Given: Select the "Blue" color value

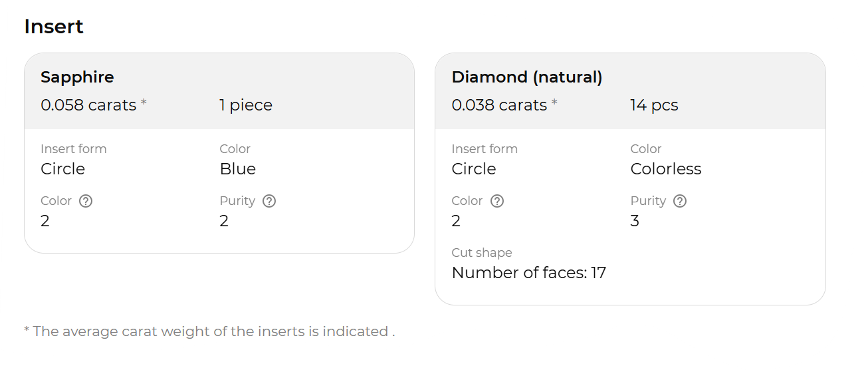Looking at the screenshot, I should 237,169.
